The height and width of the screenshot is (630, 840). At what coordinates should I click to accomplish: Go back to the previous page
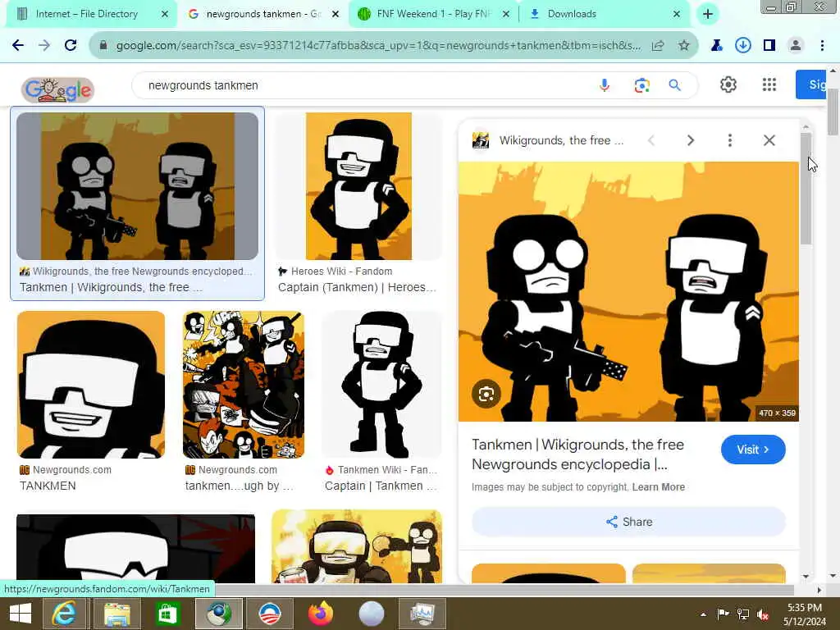coord(18,46)
